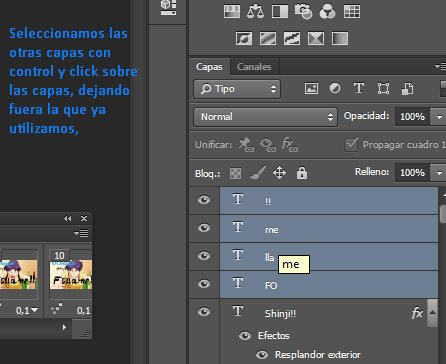Open the timeline panel flyout menu
446x364 pixels.
[81, 233]
